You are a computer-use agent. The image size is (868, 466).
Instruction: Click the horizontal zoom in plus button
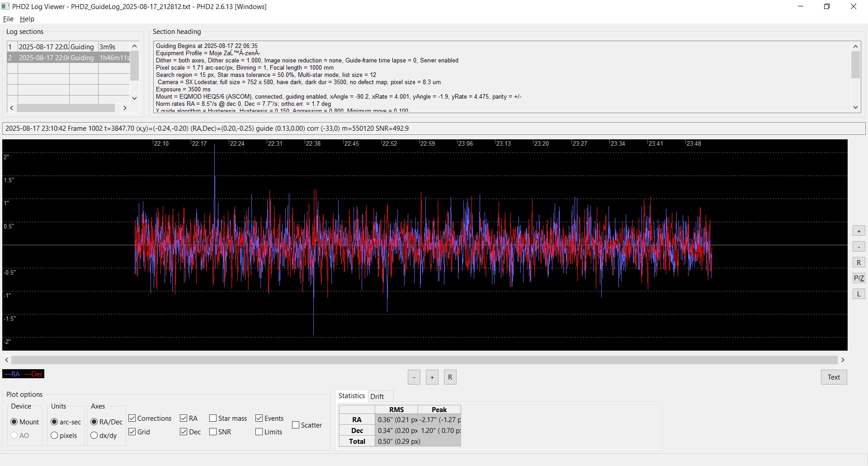pos(432,377)
